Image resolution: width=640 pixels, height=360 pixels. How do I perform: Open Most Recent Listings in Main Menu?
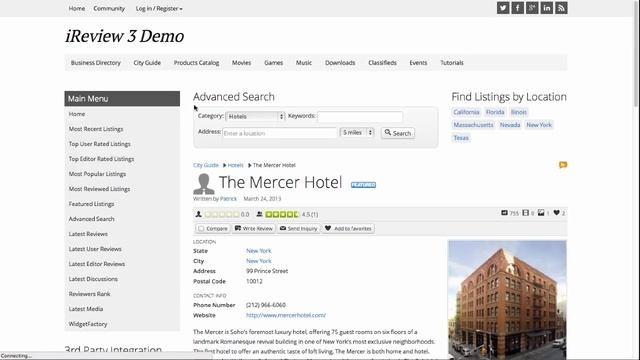96,129
